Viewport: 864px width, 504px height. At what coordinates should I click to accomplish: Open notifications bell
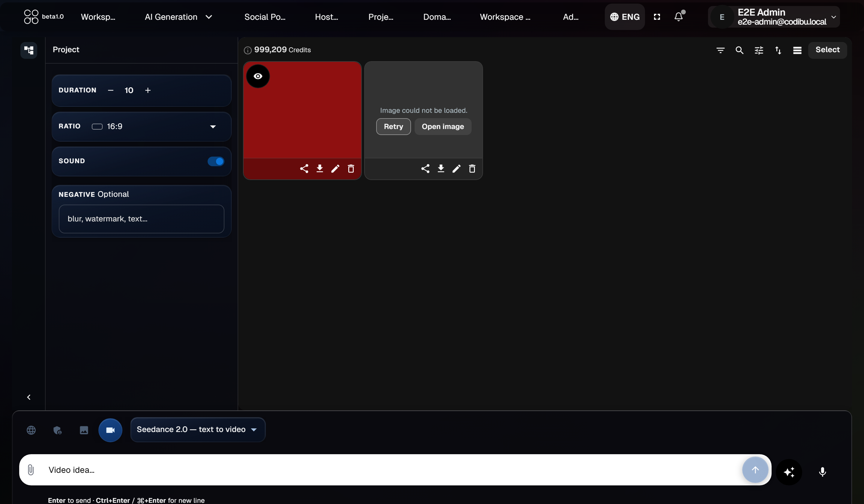pyautogui.click(x=679, y=16)
